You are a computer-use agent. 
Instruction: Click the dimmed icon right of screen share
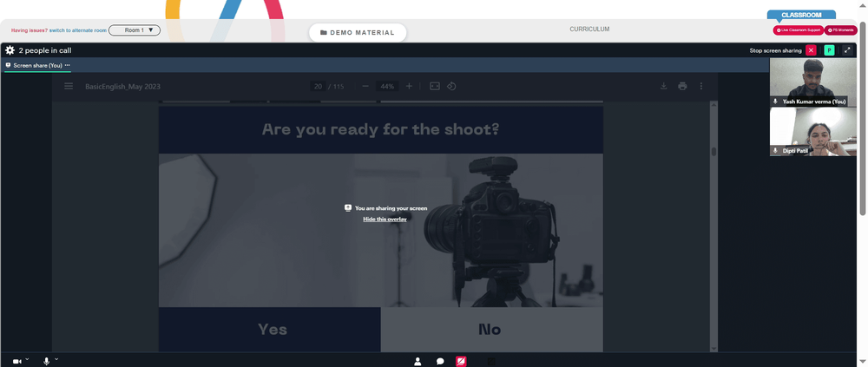(490, 362)
